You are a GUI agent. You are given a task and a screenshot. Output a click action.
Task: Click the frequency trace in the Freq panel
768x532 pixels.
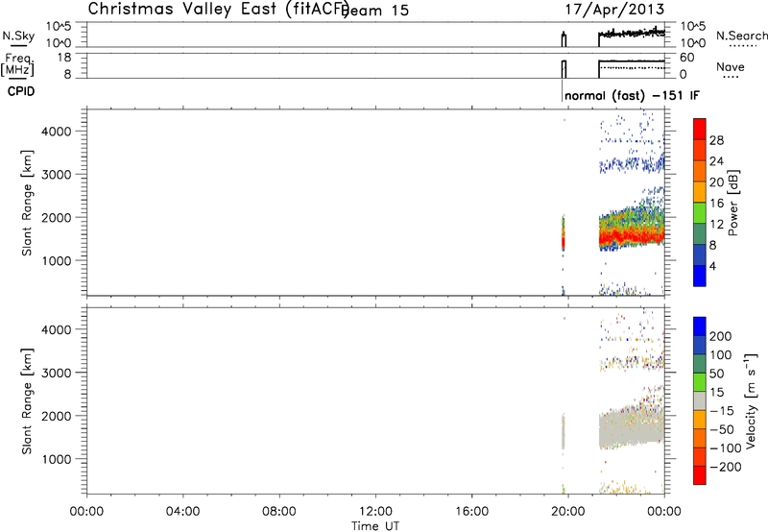[632, 61]
